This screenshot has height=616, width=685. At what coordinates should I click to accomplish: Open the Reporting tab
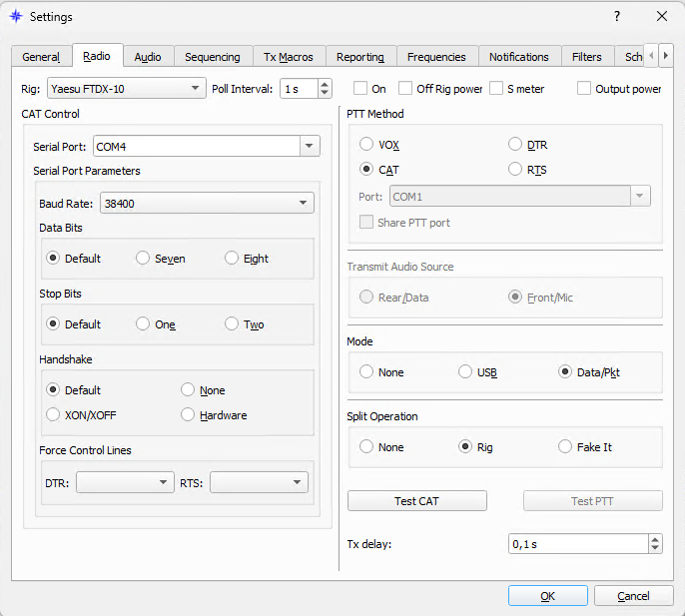tap(360, 57)
